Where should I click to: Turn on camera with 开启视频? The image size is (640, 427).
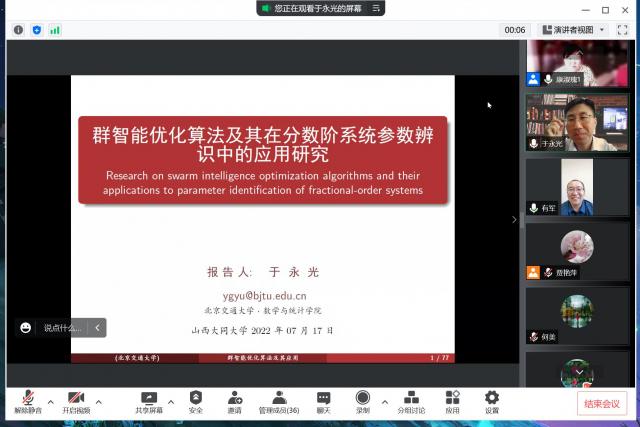tap(76, 402)
